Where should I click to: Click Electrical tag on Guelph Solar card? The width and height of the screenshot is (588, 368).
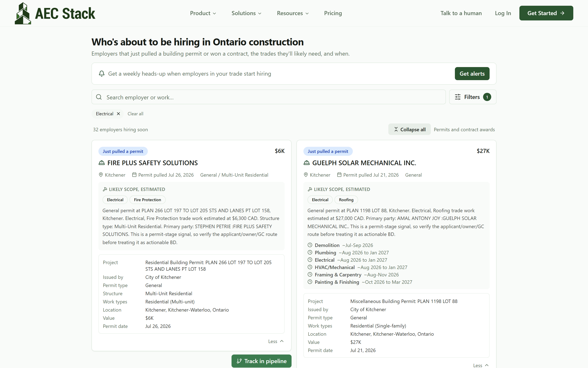coord(320,200)
